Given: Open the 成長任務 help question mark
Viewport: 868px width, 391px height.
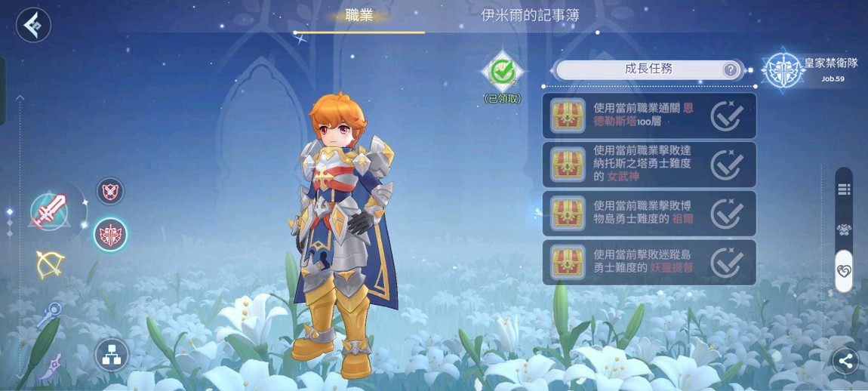Looking at the screenshot, I should [731, 69].
